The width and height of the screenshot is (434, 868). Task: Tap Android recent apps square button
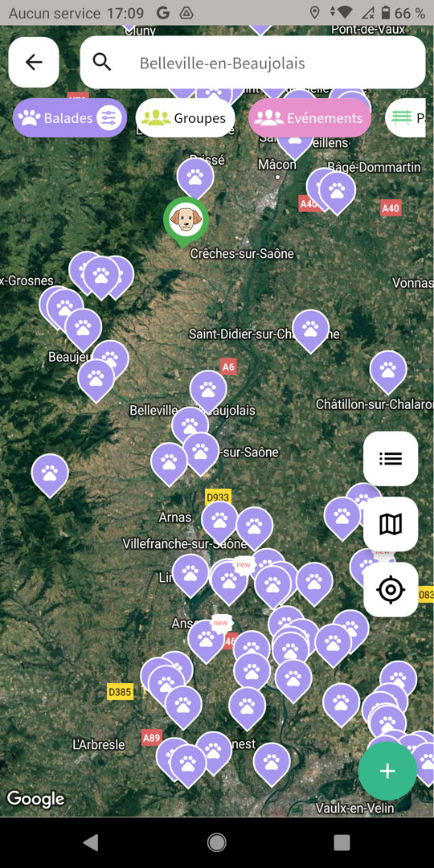pos(342,842)
